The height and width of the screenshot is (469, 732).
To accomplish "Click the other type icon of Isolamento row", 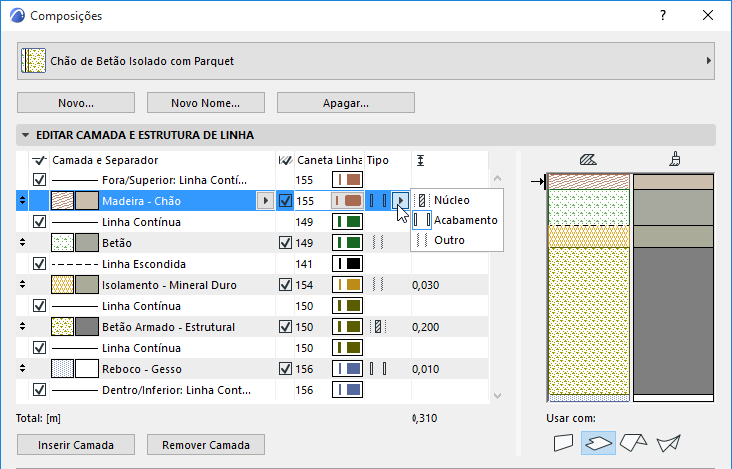I will [x=378, y=284].
